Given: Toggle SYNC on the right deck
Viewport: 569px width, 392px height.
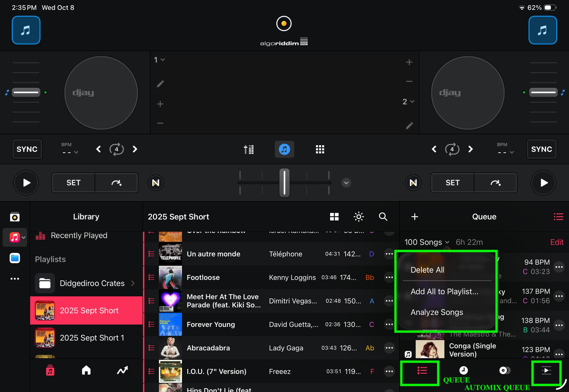Looking at the screenshot, I should point(541,149).
